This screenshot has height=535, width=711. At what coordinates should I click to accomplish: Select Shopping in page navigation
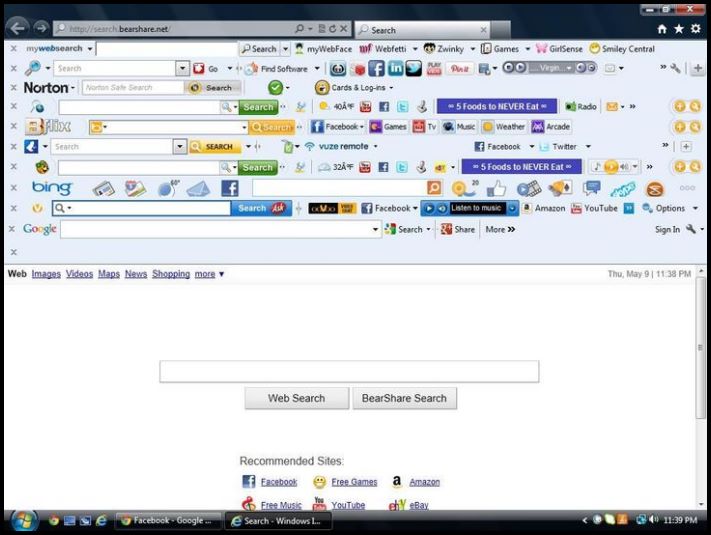click(x=171, y=274)
